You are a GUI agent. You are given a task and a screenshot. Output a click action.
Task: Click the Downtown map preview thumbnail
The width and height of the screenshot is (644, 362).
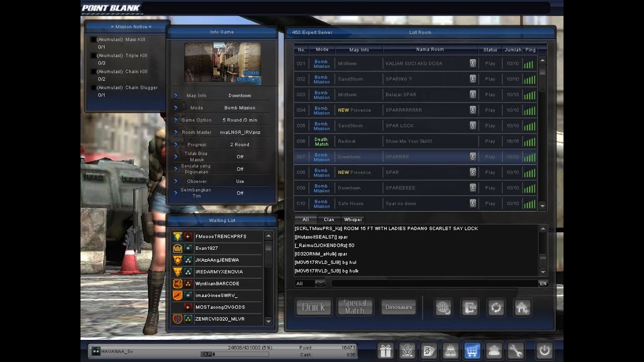click(222, 63)
